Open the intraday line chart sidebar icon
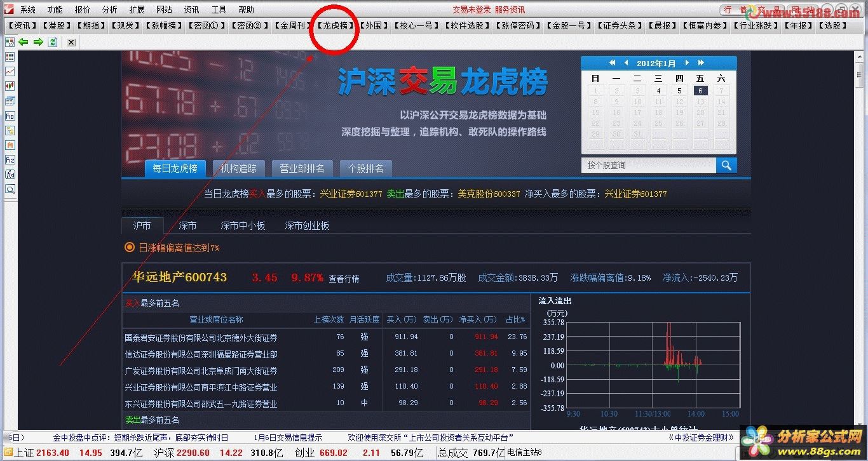The image size is (868, 461). point(10,72)
